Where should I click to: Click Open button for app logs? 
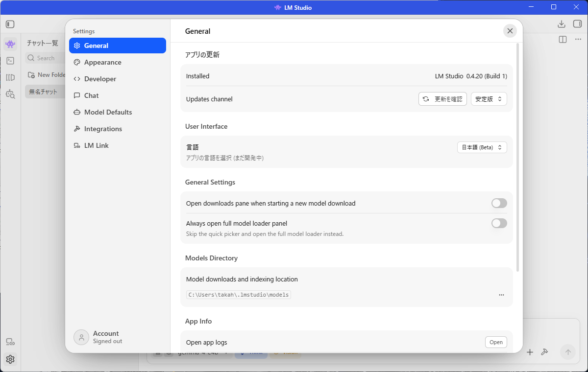[496, 342]
